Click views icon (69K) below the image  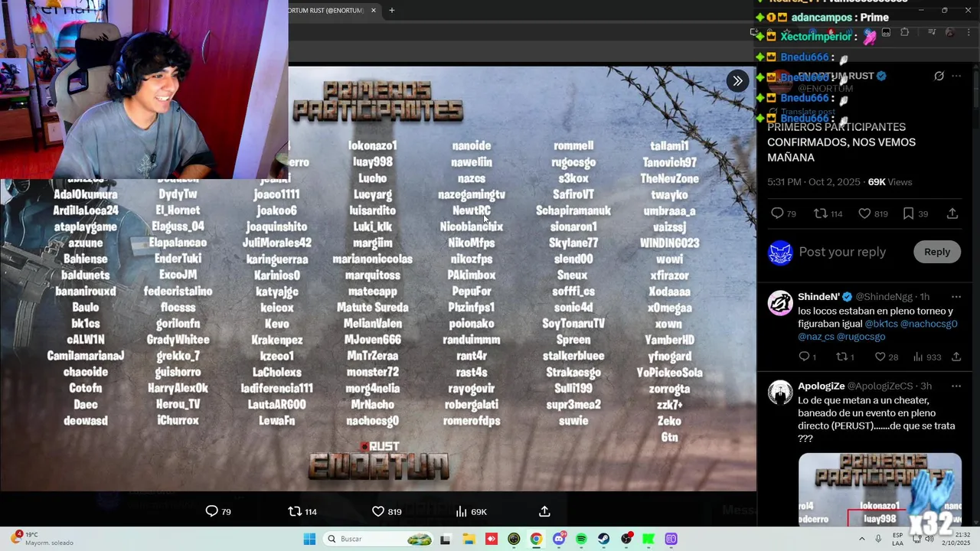pos(461,511)
